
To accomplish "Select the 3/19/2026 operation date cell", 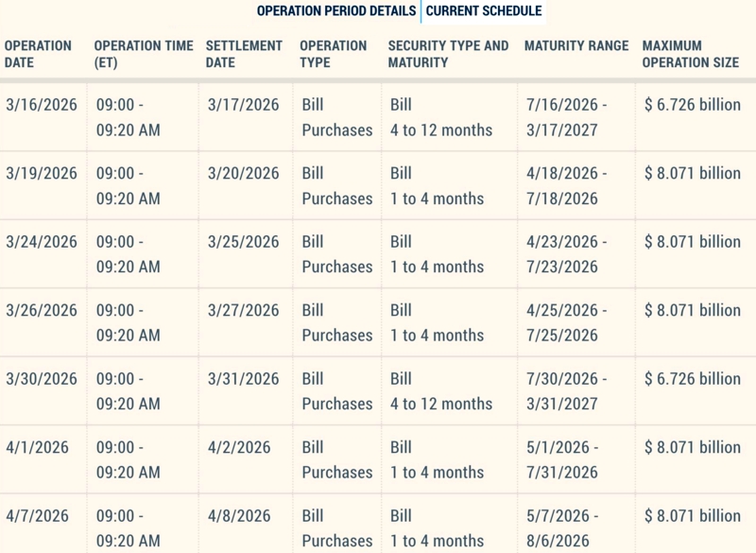I will (x=41, y=174).
